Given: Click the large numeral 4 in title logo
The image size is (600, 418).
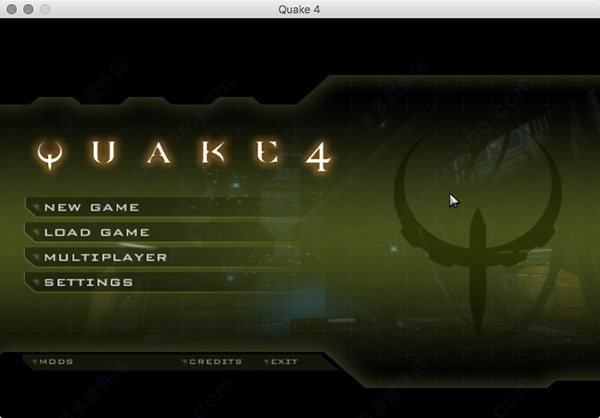Looking at the screenshot, I should pyautogui.click(x=318, y=156).
